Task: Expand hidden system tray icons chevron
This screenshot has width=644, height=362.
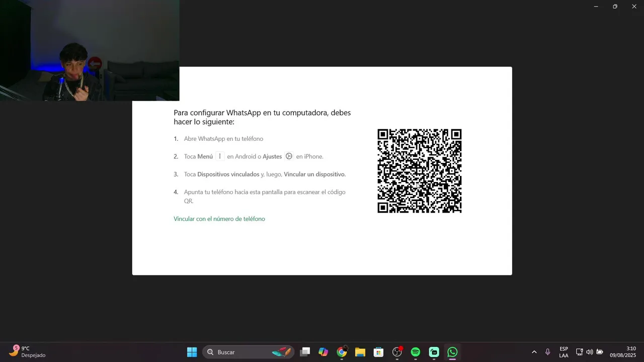Action: (x=534, y=352)
